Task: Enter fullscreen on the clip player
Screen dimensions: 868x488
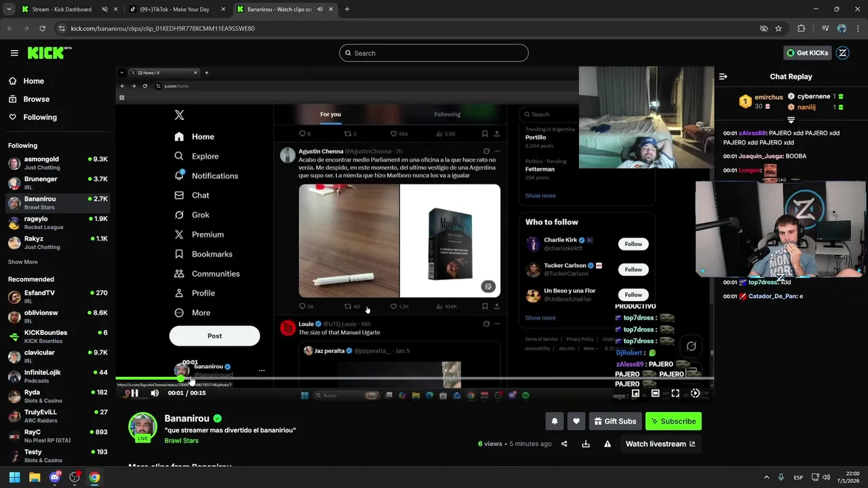Action: [x=675, y=393]
